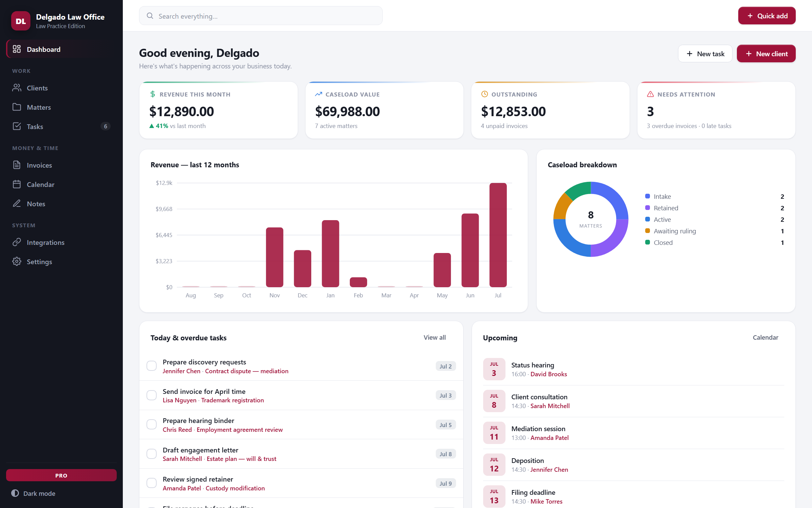Open Custody modification matter link
The width and height of the screenshot is (812, 508).
235,488
